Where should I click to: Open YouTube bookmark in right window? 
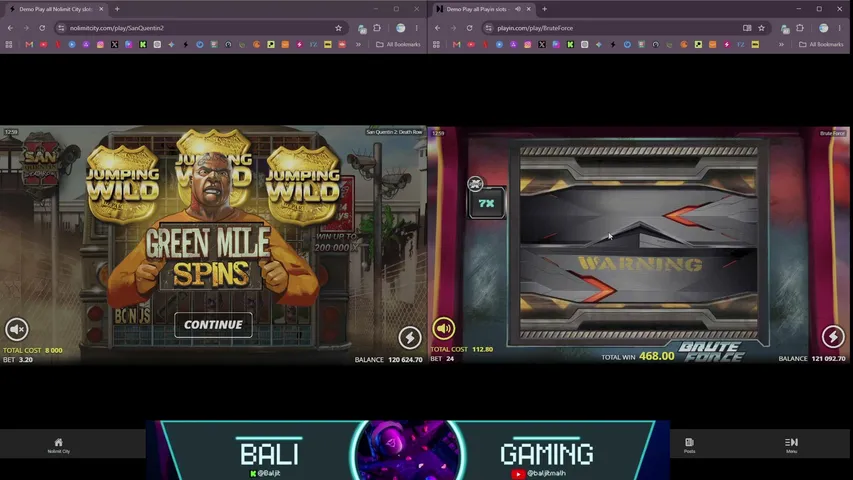(471, 45)
